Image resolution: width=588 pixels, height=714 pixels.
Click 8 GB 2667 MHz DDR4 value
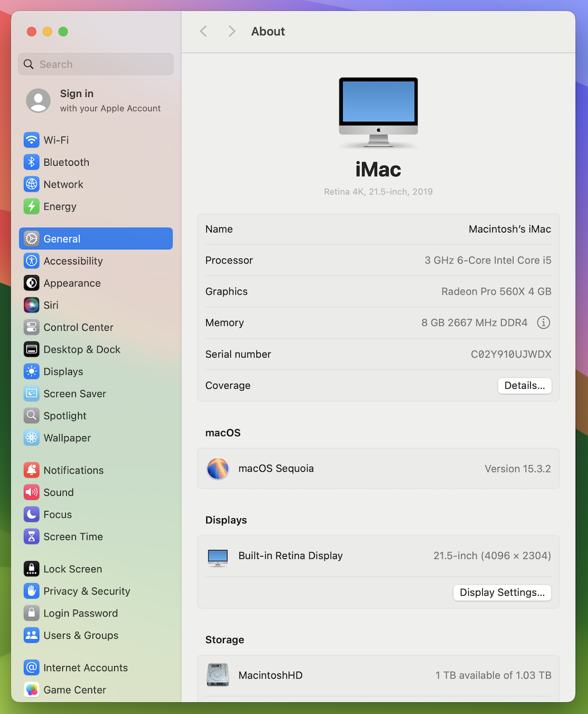(x=474, y=323)
